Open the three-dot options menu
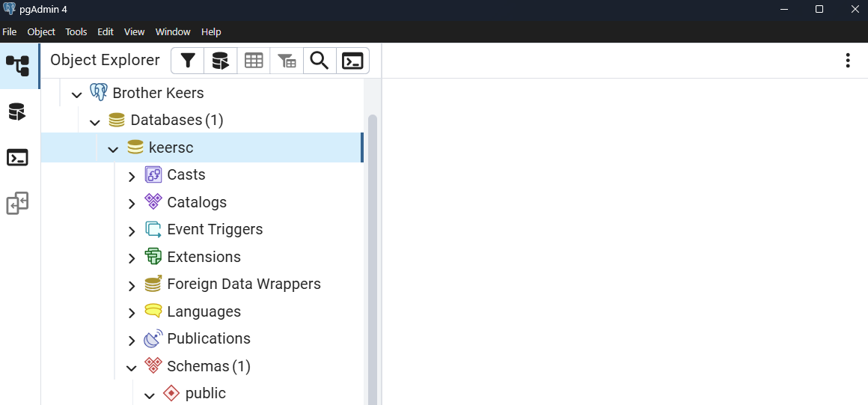 pyautogui.click(x=848, y=61)
